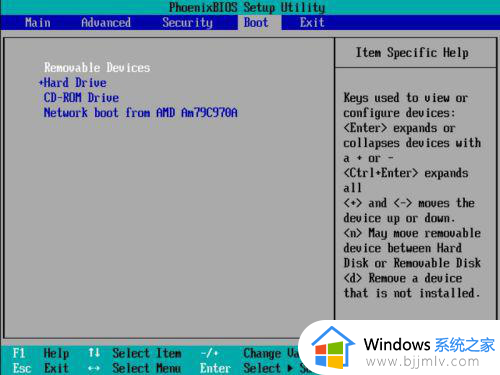Click help line '<d> Remove a device'

coord(403,278)
